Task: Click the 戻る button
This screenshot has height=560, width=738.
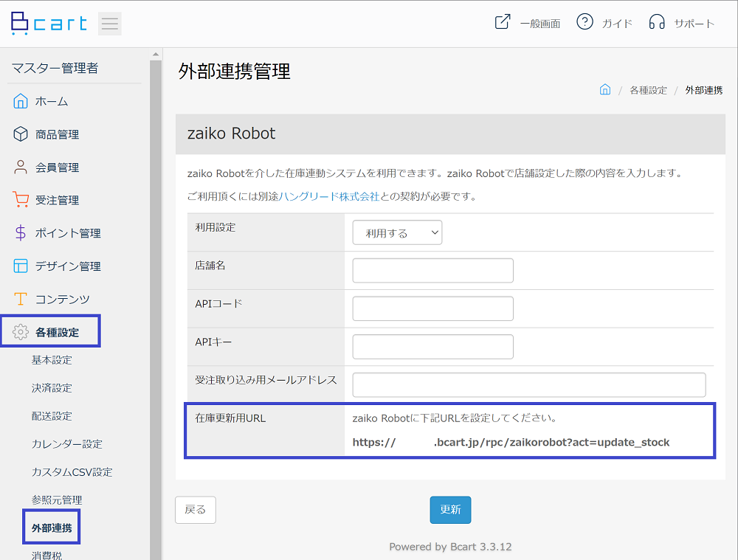Action: point(196,510)
